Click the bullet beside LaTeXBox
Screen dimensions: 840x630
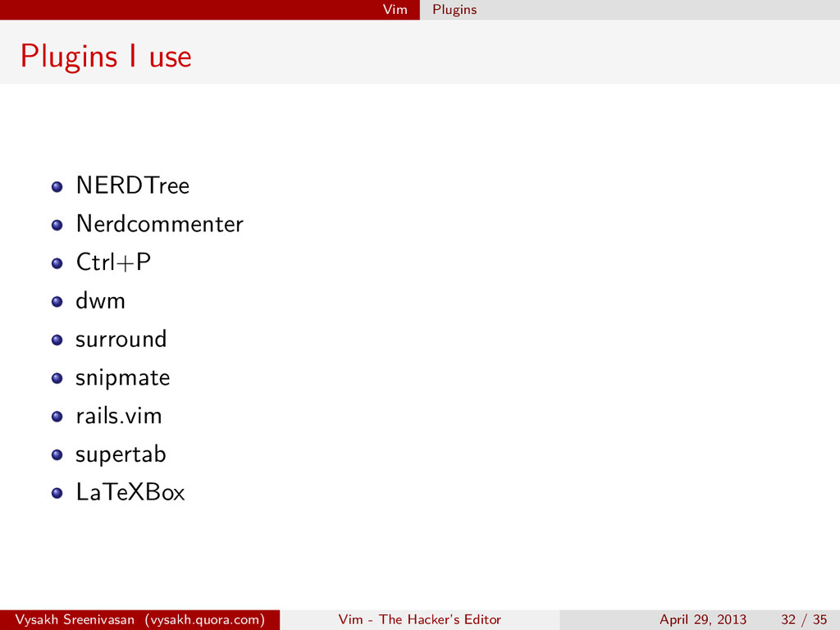57,493
